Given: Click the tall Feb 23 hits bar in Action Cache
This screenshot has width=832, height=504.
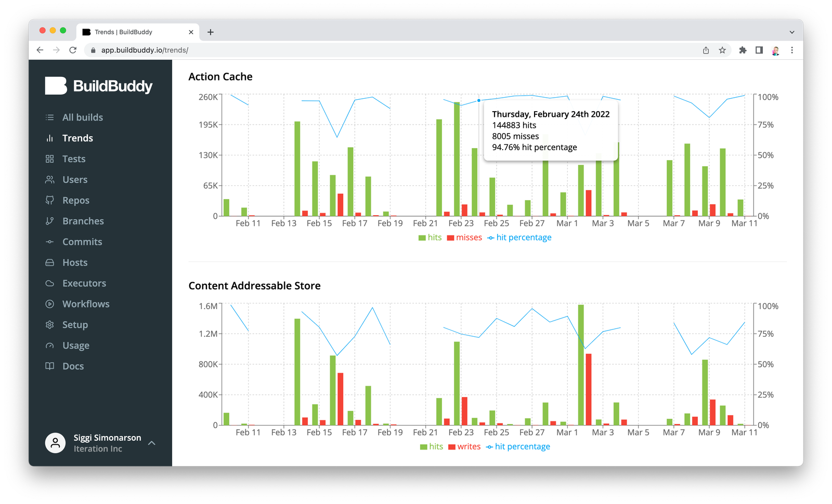Looking at the screenshot, I should (x=457, y=159).
